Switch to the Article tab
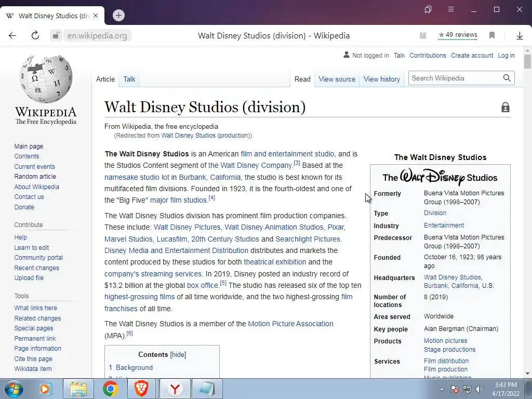Image resolution: width=532 pixels, height=399 pixels. 105,79
